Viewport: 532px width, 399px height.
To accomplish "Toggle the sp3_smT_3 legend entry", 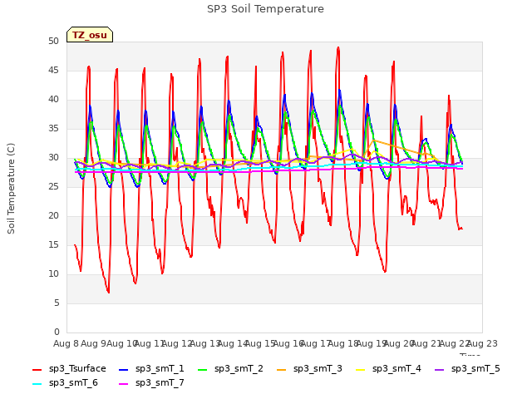I will (309, 369).
